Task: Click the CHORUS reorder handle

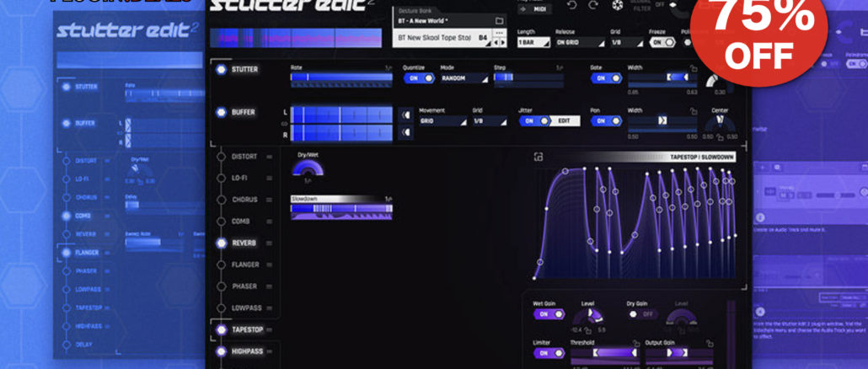Action: [x=270, y=200]
